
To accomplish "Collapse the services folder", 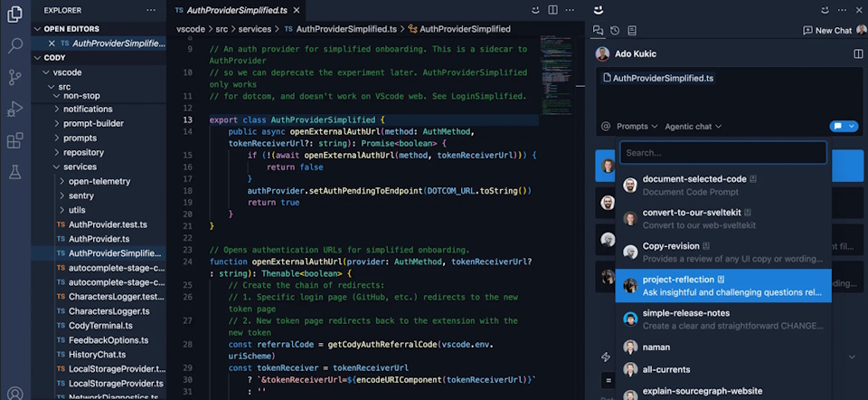I will coord(99,167).
